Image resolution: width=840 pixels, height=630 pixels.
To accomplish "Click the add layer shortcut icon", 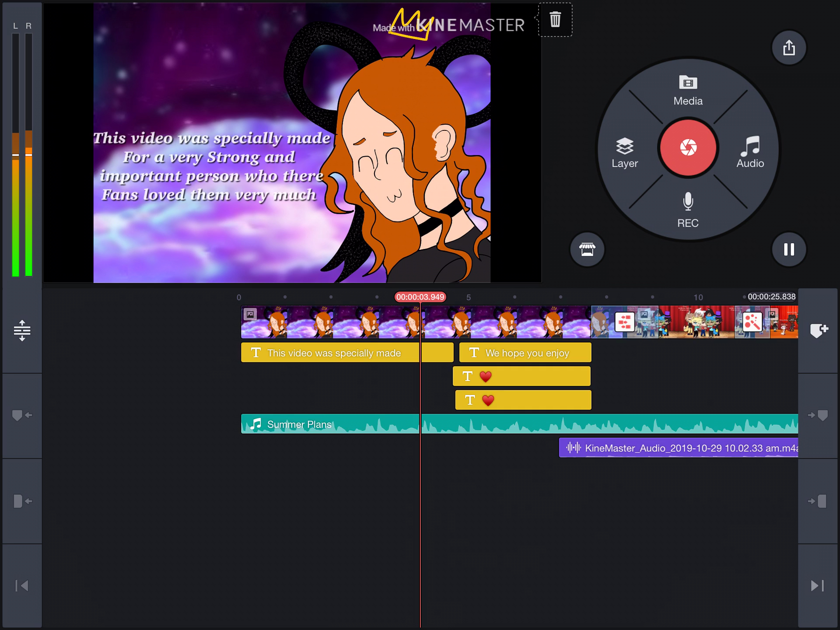I will [x=818, y=329].
